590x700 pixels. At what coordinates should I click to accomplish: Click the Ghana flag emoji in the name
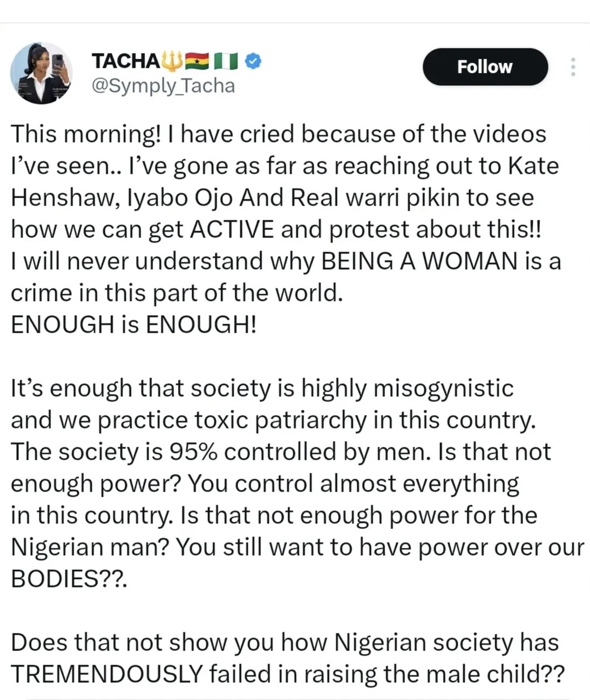(196, 61)
